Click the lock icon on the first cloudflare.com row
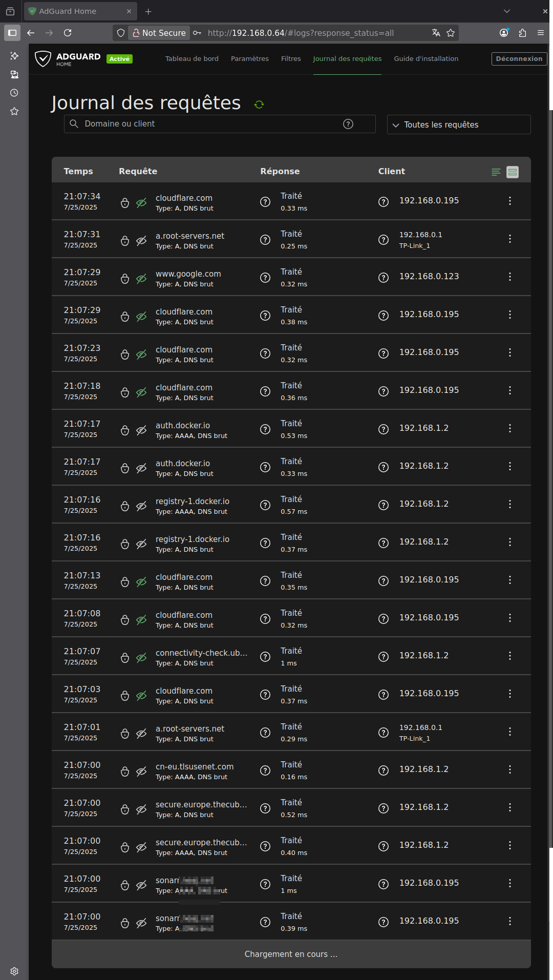The height and width of the screenshot is (980, 553). coord(125,203)
